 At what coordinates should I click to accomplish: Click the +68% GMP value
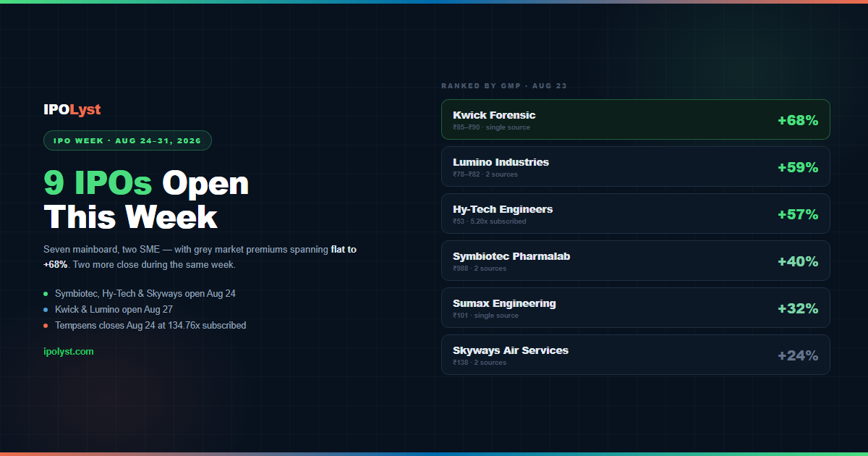click(798, 120)
